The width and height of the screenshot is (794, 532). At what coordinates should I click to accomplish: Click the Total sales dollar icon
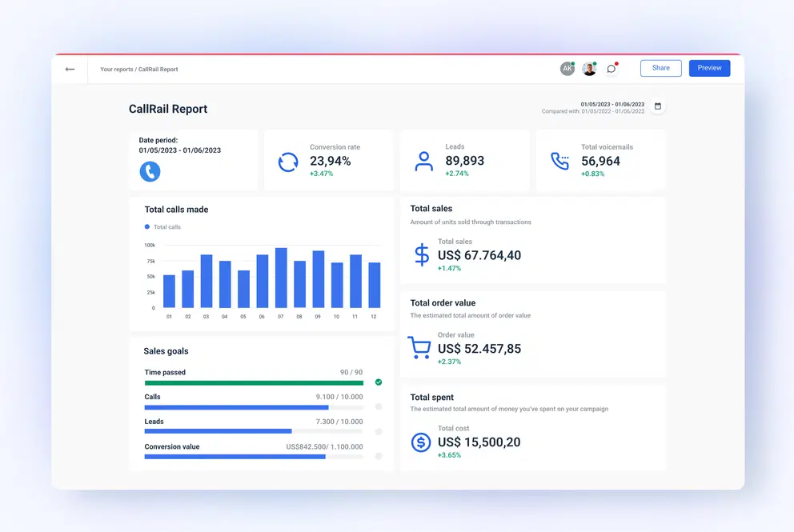[422, 254]
